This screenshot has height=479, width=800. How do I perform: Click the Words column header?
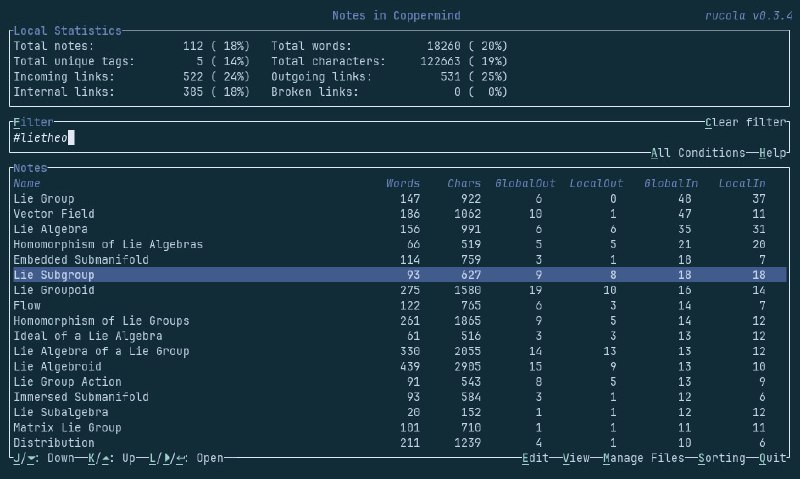pyautogui.click(x=403, y=184)
